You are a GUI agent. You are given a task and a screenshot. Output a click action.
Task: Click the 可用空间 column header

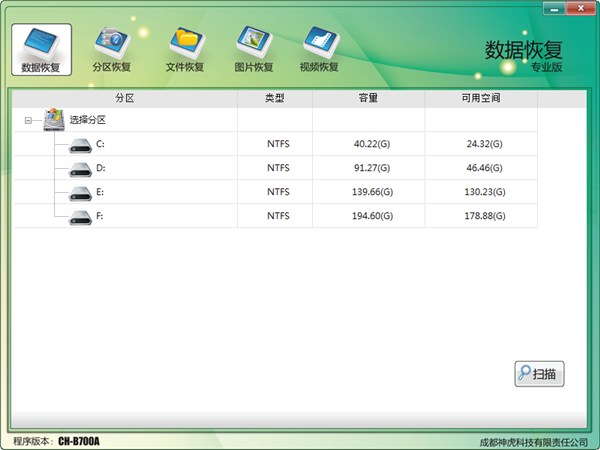(x=481, y=98)
